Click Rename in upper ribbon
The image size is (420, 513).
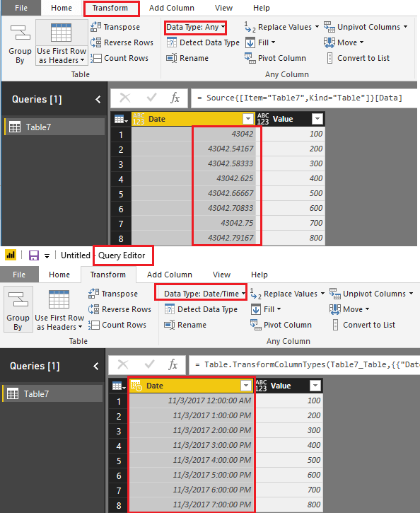point(187,58)
